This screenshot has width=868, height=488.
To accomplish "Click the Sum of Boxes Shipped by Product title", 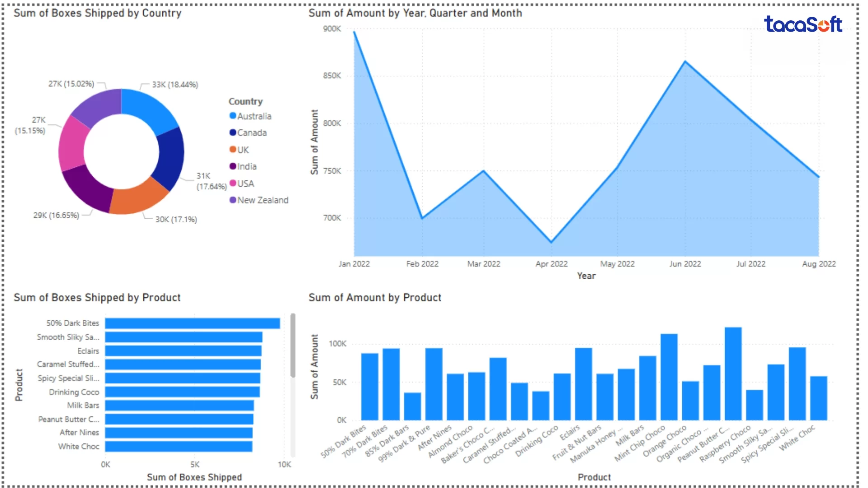I will tap(97, 298).
